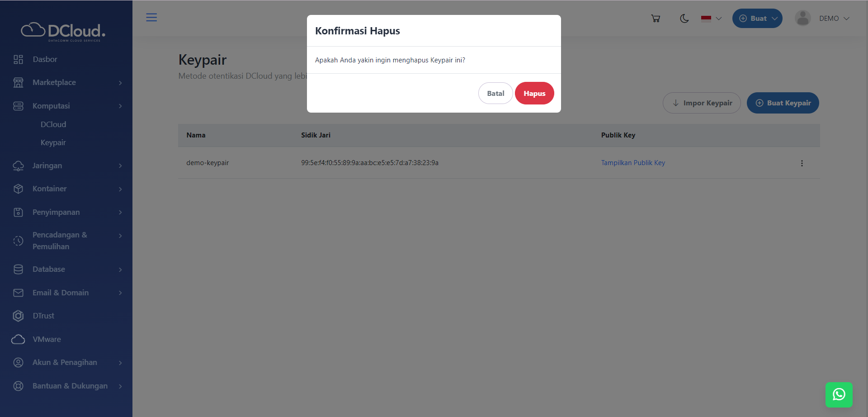Confirm deletion with the Hapus button

[x=534, y=94]
